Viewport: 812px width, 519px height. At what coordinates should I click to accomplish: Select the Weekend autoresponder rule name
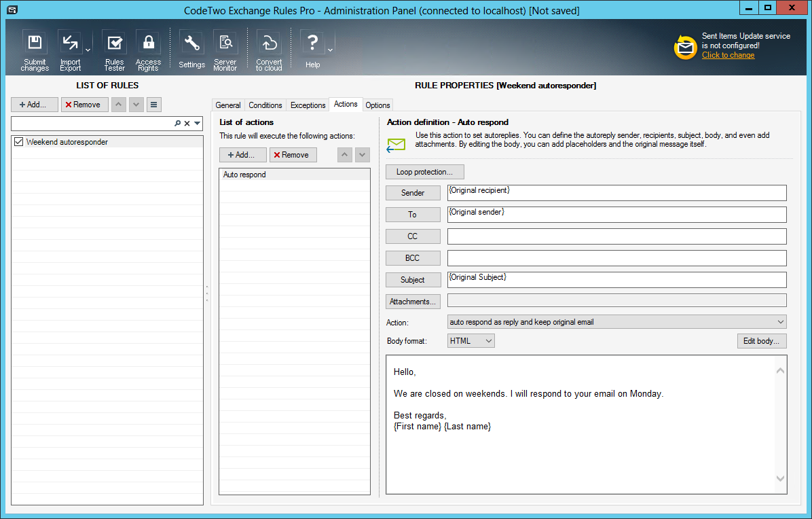(x=67, y=142)
